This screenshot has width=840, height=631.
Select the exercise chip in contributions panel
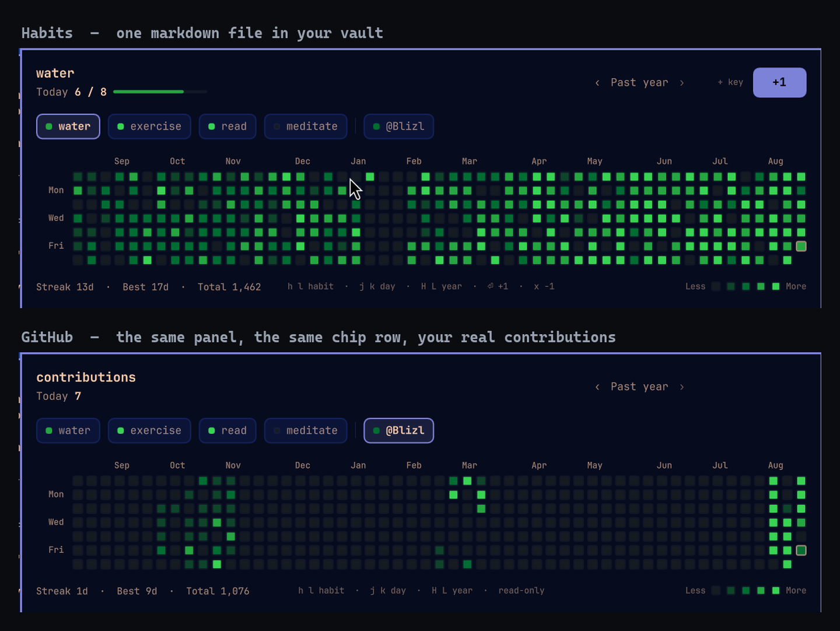pos(149,431)
